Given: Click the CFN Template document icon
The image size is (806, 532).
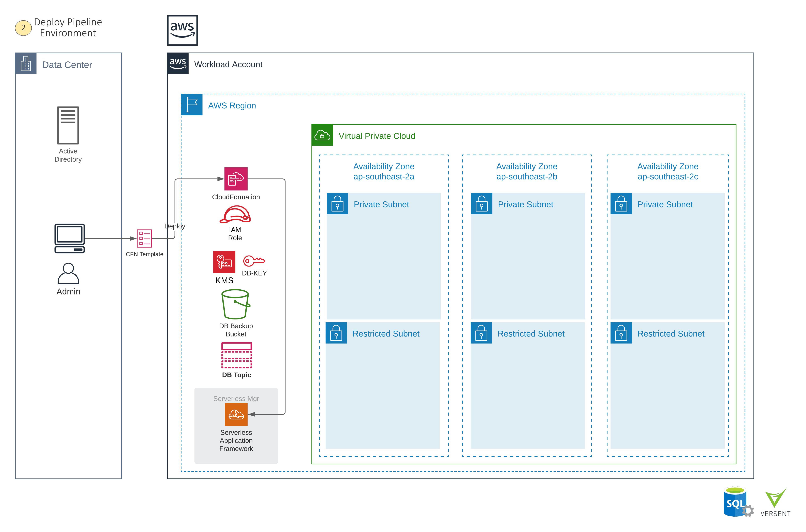Looking at the screenshot, I should [144, 238].
